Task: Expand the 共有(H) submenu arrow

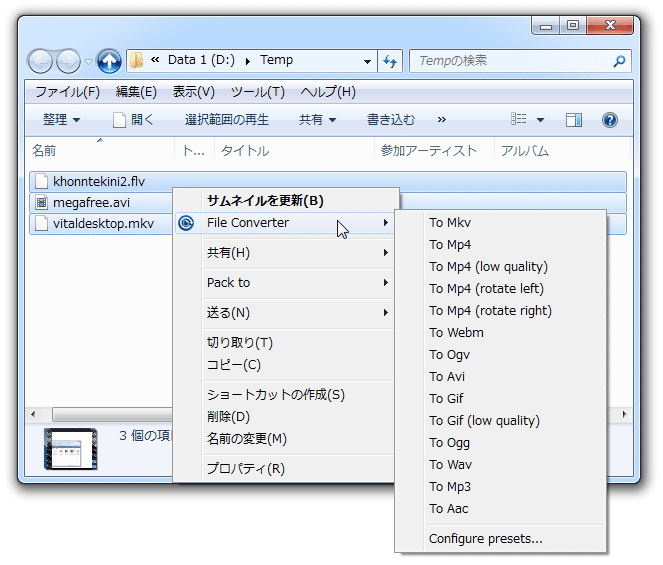Action: (386, 253)
